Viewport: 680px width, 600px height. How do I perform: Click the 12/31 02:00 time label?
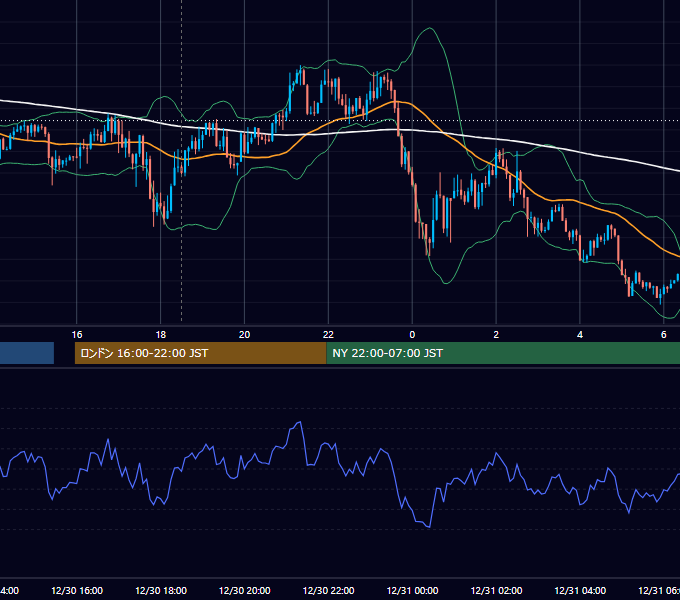tap(496, 590)
